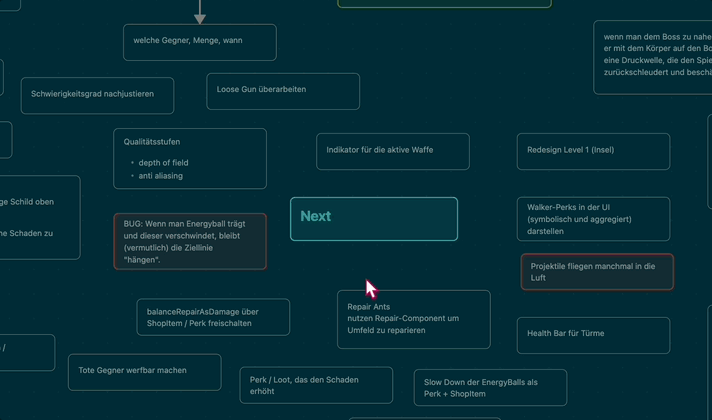Screen dimensions: 712x420
Task: Click the 'depth of field' bullet text
Action: [x=163, y=163]
